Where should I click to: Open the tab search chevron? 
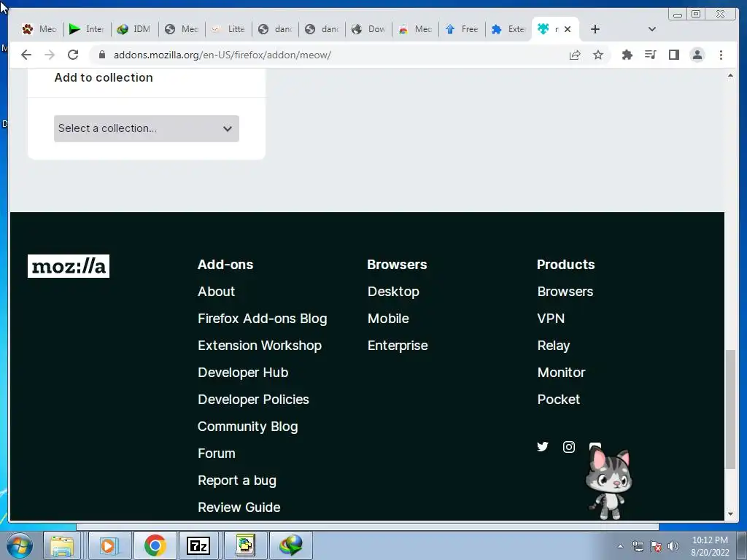pos(652,29)
